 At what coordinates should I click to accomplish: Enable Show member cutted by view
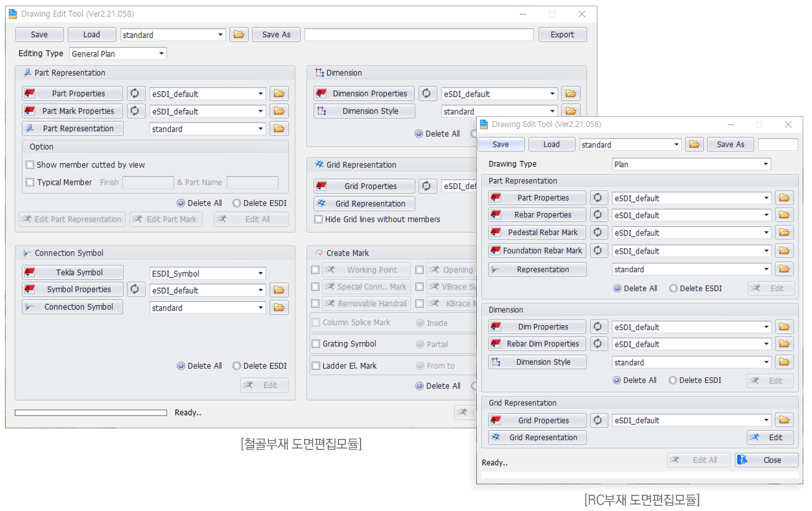[30, 165]
